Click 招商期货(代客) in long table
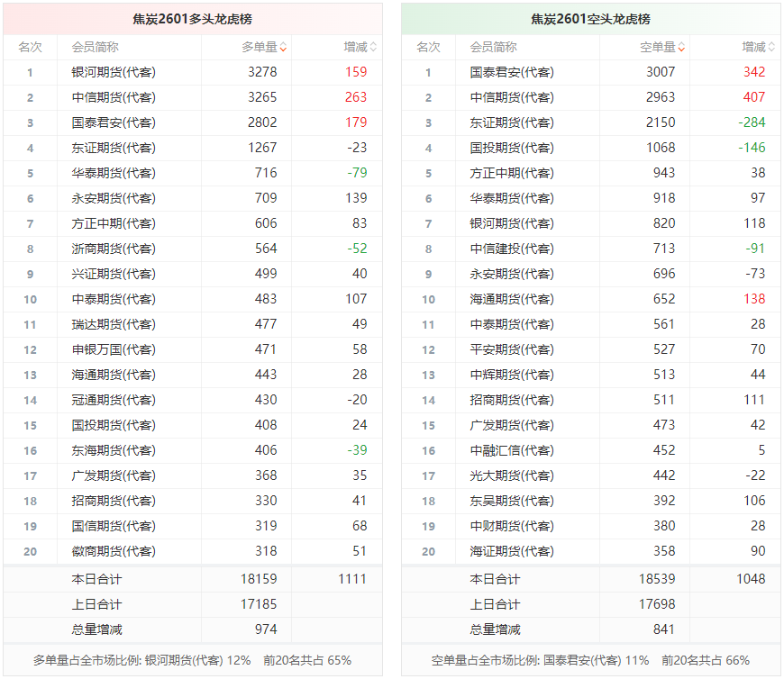784x679 pixels. [x=114, y=501]
